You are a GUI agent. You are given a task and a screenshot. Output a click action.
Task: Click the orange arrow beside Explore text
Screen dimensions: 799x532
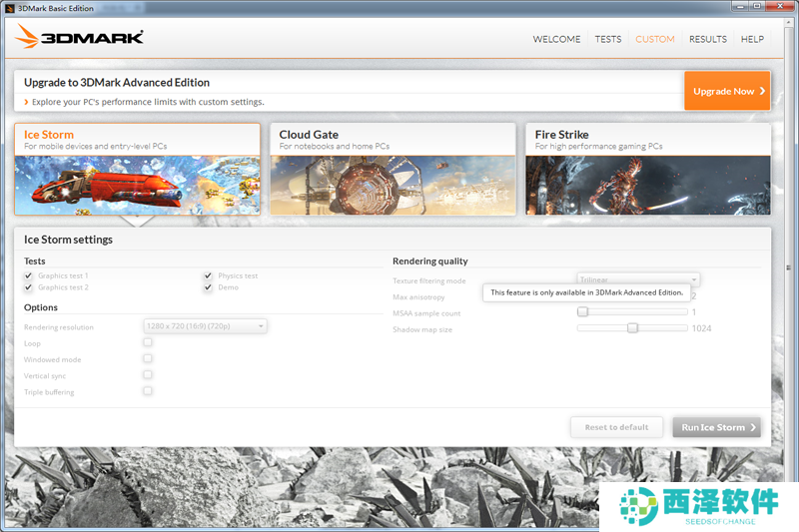point(27,102)
